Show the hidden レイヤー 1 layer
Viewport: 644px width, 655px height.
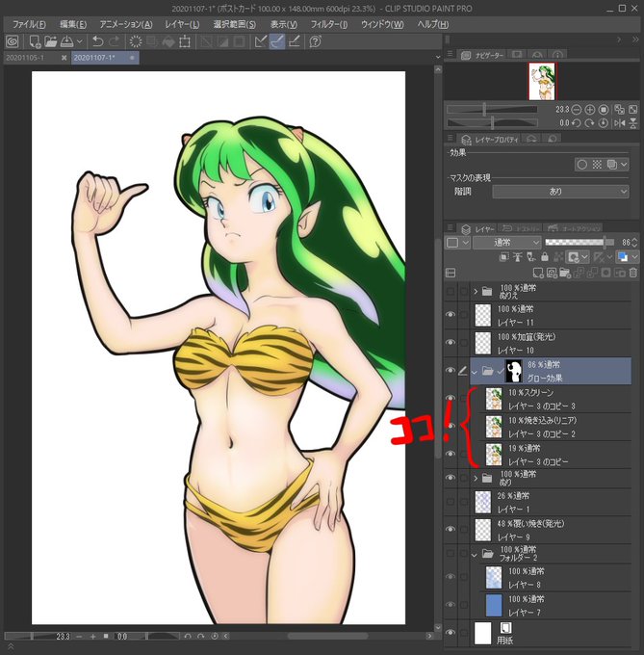coord(451,502)
